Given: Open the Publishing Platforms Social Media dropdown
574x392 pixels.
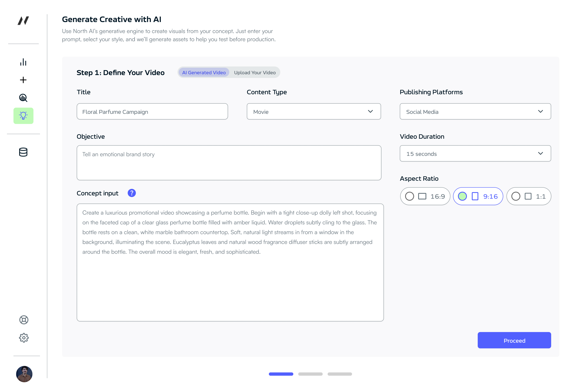Looking at the screenshot, I should (475, 111).
